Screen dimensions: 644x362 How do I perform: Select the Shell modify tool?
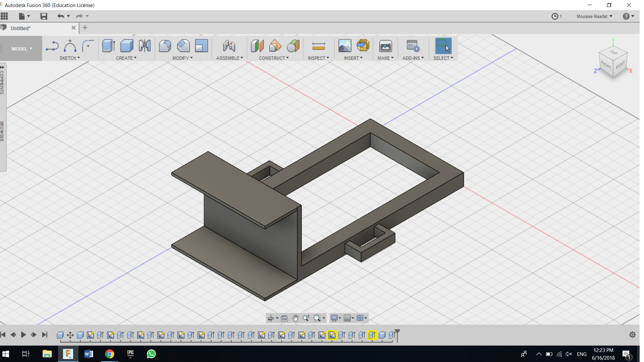coord(202,46)
